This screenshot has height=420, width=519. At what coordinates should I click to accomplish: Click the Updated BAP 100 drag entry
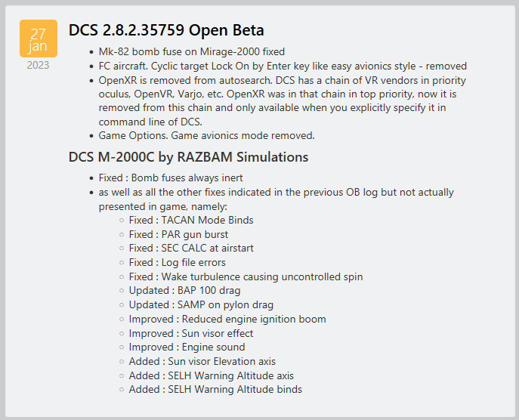tap(184, 291)
